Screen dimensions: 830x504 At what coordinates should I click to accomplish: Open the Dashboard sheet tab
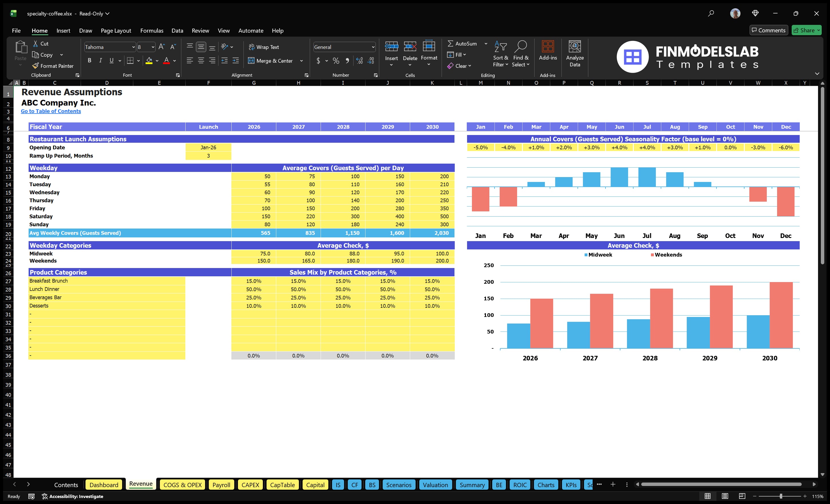[104, 485]
